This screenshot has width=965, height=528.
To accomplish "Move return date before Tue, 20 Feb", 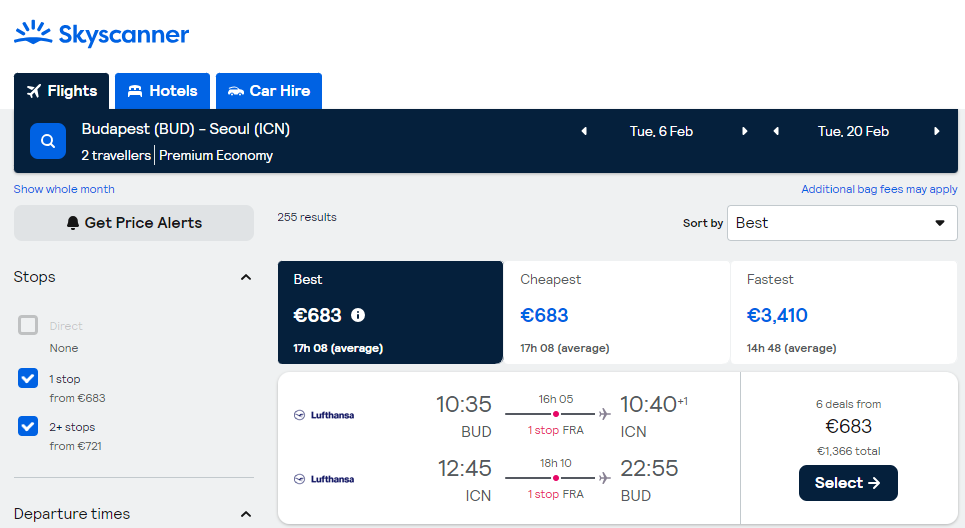I will 776,131.
